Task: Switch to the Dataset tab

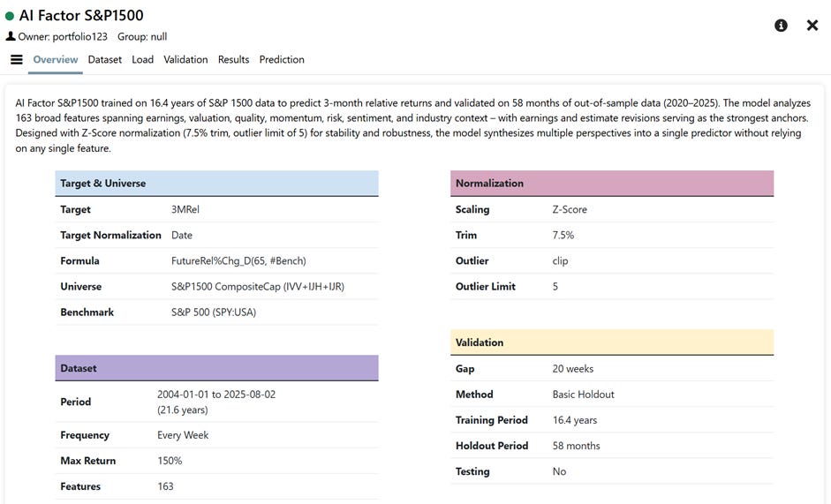Action: click(x=104, y=59)
